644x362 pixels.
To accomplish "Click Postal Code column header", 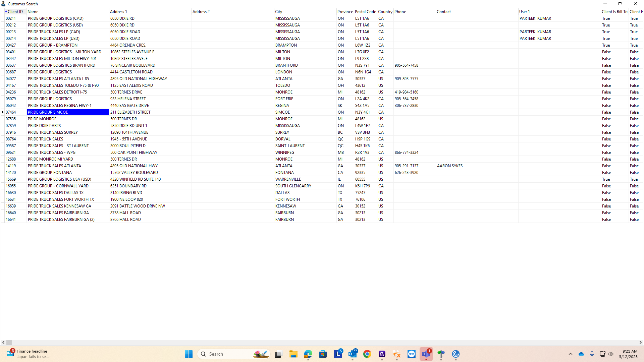I will pos(365,12).
